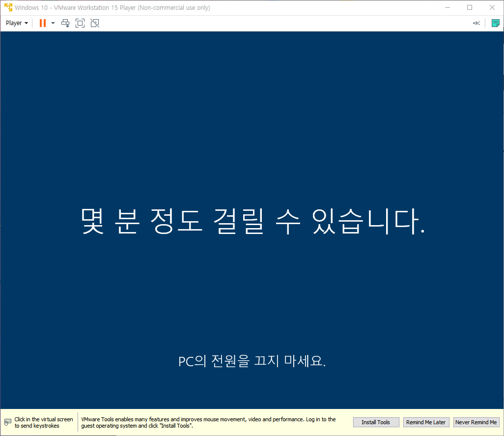
Task: Send Ctrl+Alt+Del to virtual machine
Action: pos(65,23)
